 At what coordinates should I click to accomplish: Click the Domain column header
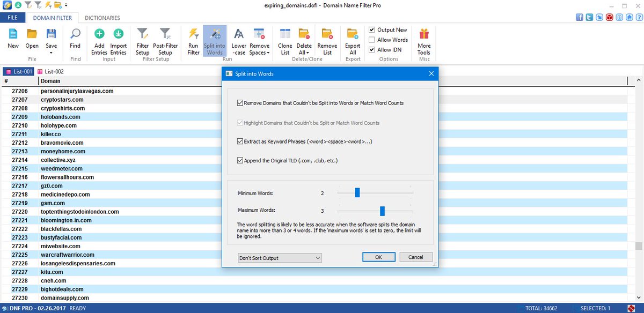pyautogui.click(x=333, y=81)
